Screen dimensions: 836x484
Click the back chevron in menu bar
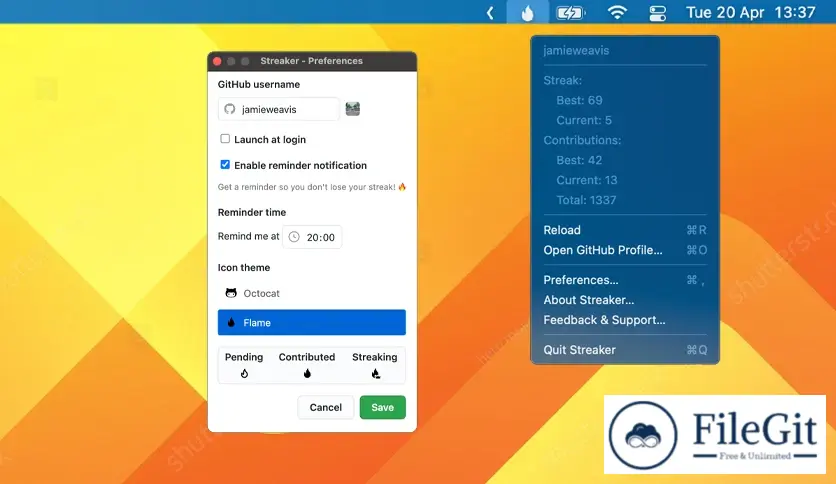(490, 12)
